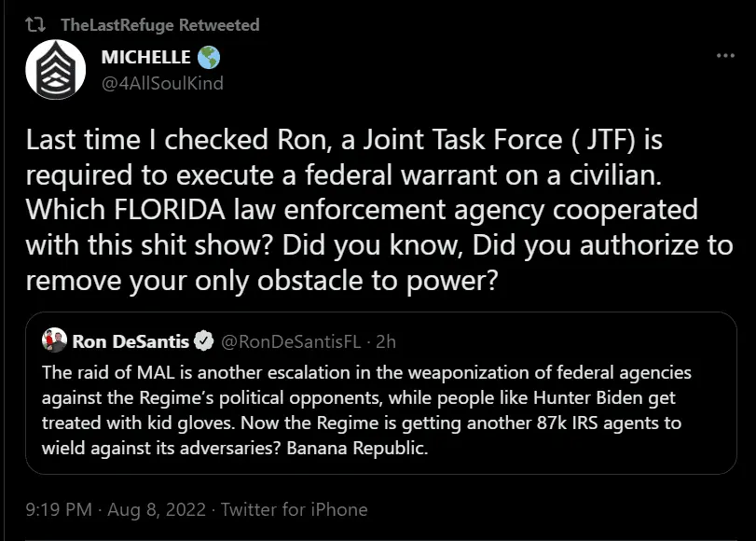Open the Twitter for iPhone source link

pos(294,509)
